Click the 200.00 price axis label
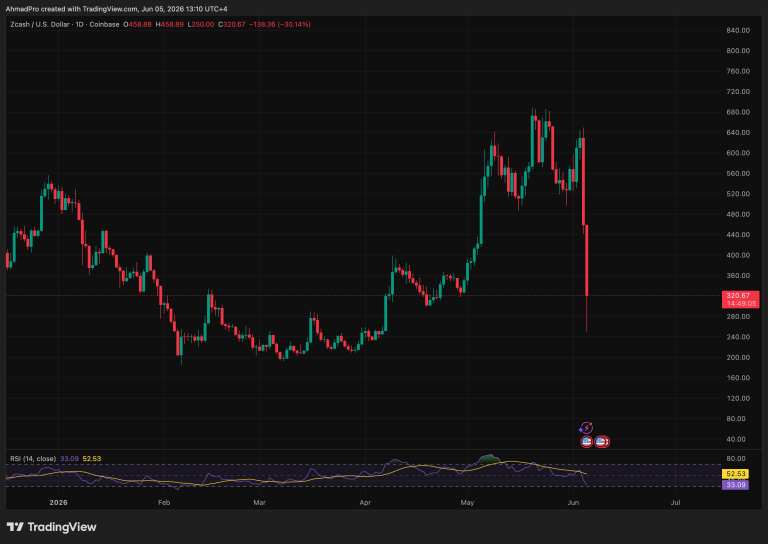The height and width of the screenshot is (544, 768). click(x=738, y=357)
